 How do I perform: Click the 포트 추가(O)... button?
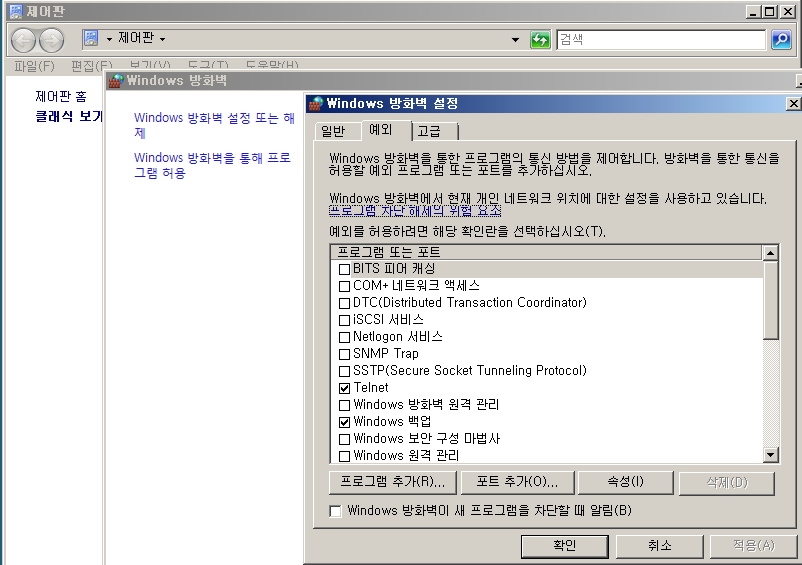point(517,483)
